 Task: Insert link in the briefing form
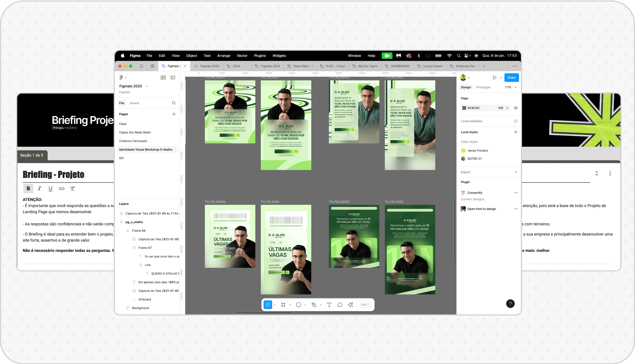62,188
